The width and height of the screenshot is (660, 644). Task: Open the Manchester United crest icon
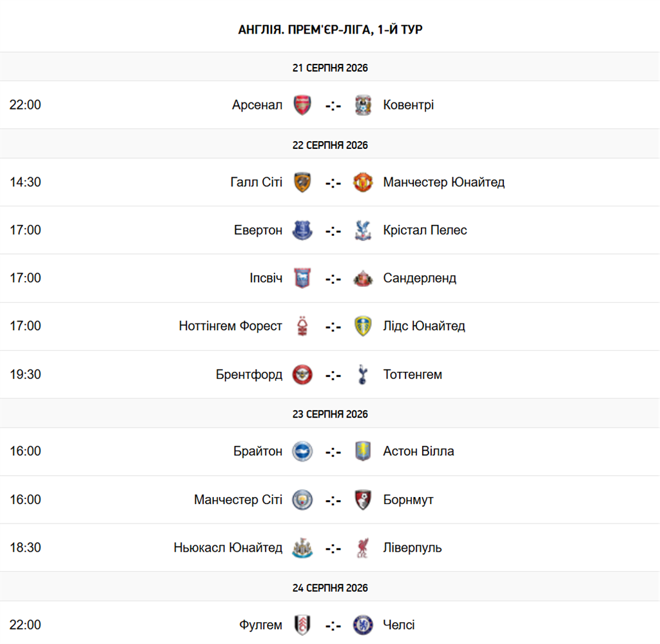tap(363, 182)
